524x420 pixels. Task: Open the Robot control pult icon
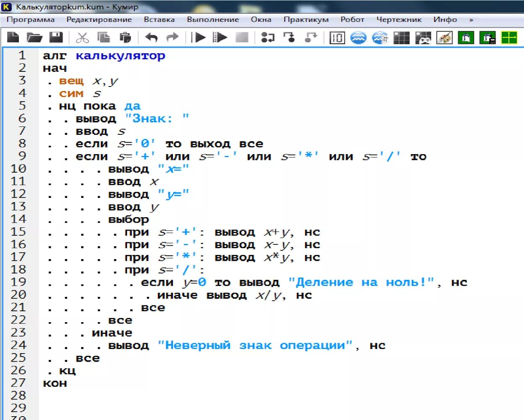click(x=423, y=38)
